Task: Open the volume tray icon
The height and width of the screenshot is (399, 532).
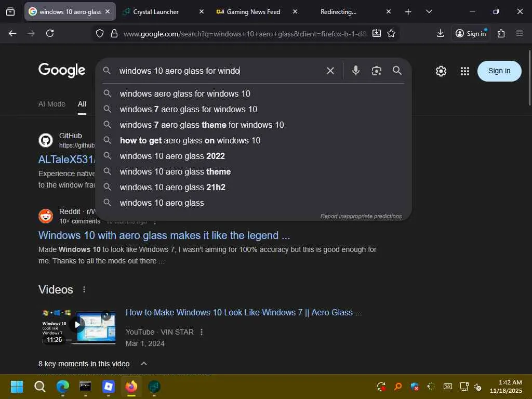Action: tap(477, 387)
